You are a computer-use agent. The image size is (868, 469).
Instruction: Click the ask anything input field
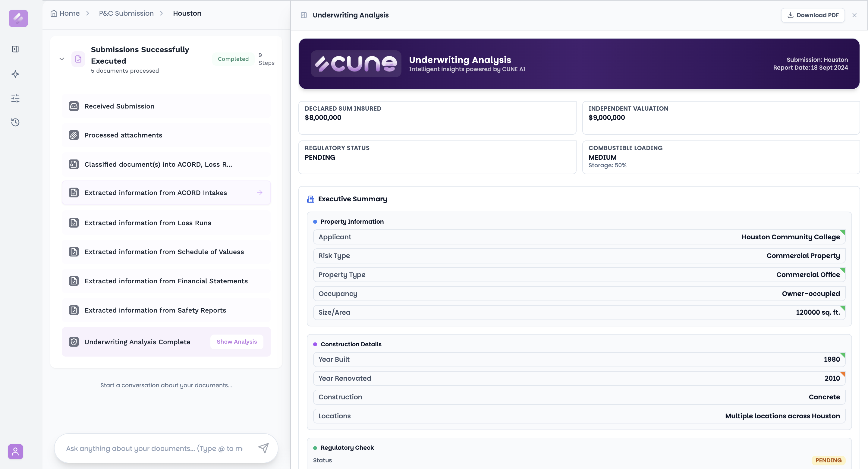pyautogui.click(x=152, y=448)
